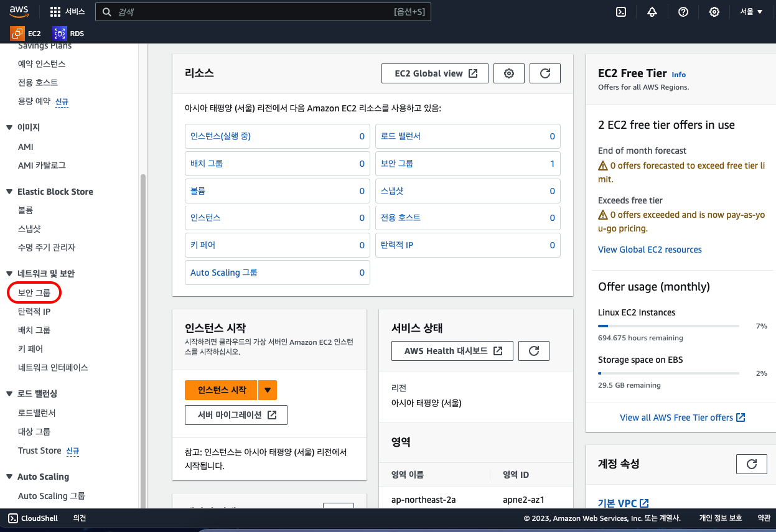Click the CloudShell icon in footer
776x532 pixels.
coord(13,518)
